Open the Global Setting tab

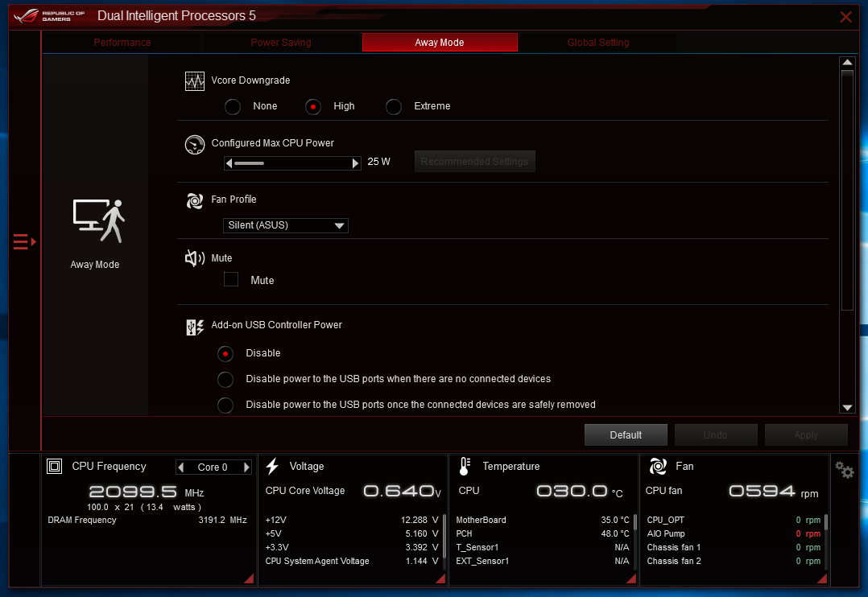pos(598,43)
